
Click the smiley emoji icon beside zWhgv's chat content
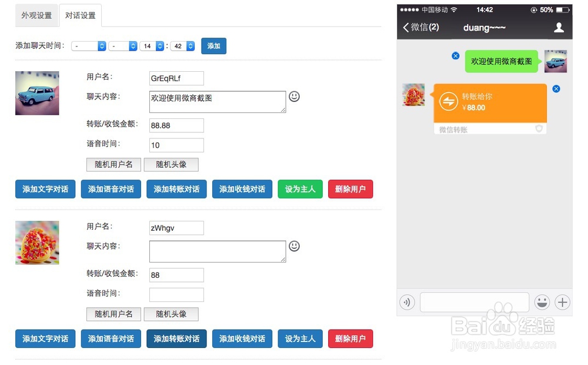pos(294,247)
